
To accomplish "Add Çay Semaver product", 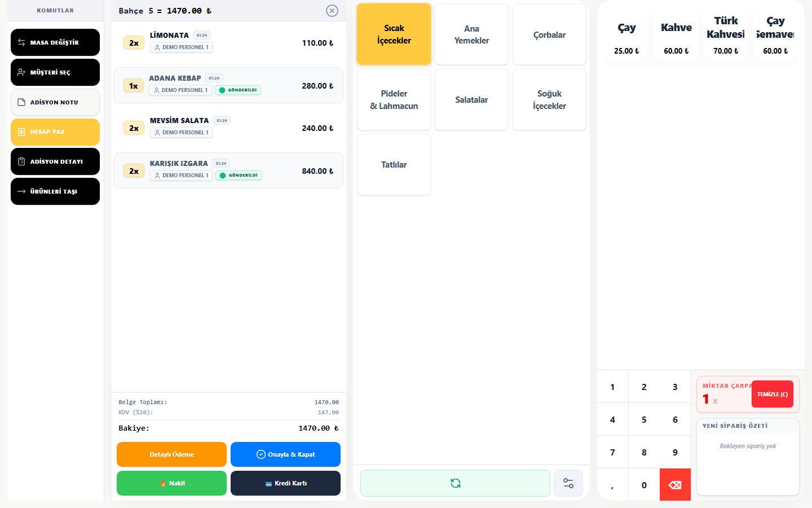I will 775,35.
